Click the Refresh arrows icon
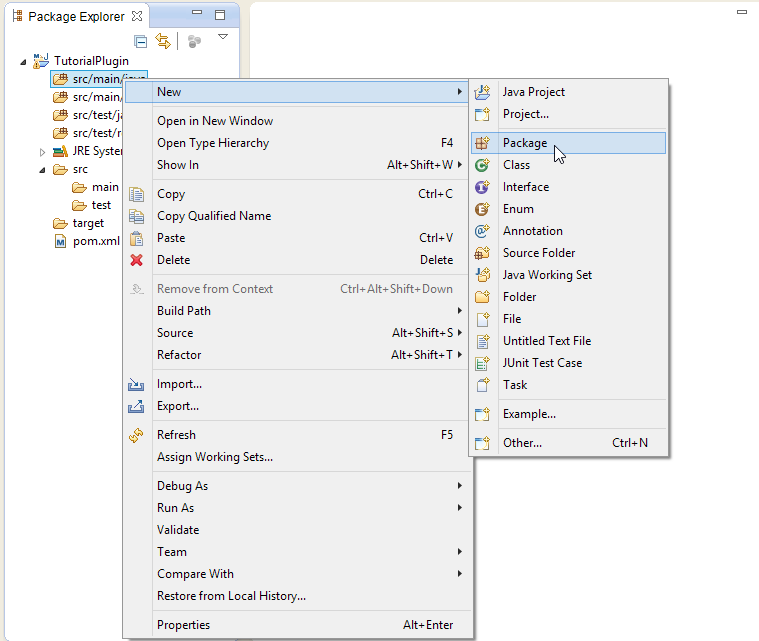 click(136, 435)
